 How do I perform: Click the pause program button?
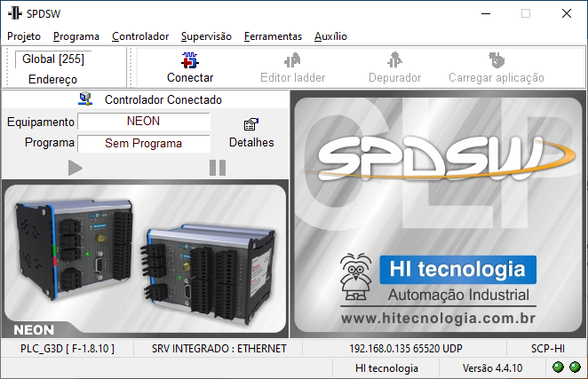218,168
